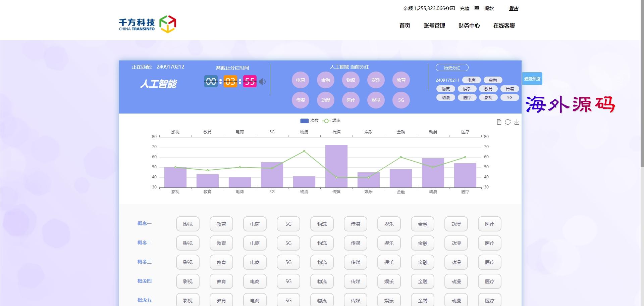The image size is (644, 306).
Task: Select 电商 in row 概念三
Action: click(255, 262)
